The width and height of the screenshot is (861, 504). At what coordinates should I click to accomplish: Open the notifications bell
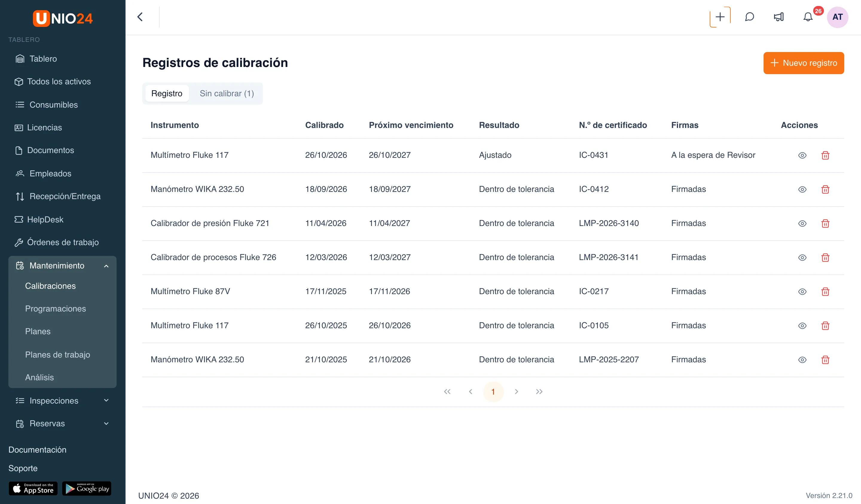click(808, 17)
